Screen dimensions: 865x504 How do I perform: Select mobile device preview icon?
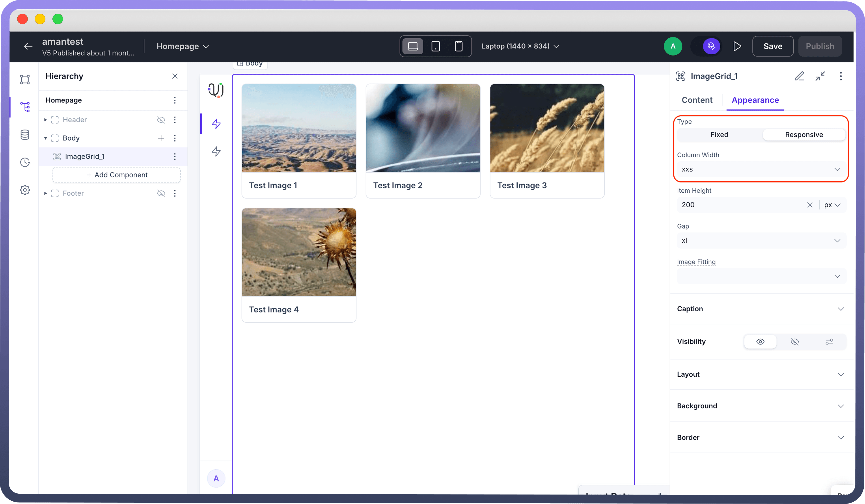[x=459, y=46]
